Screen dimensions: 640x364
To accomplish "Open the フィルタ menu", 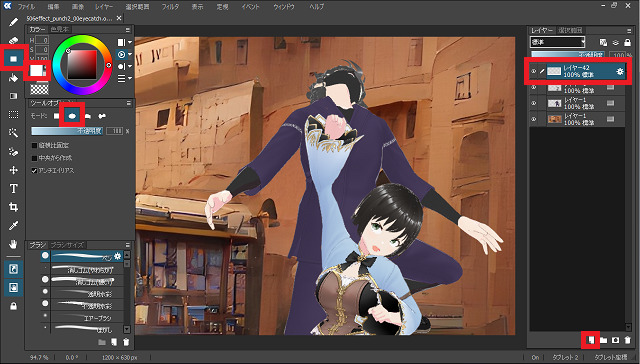I will (x=170, y=7).
